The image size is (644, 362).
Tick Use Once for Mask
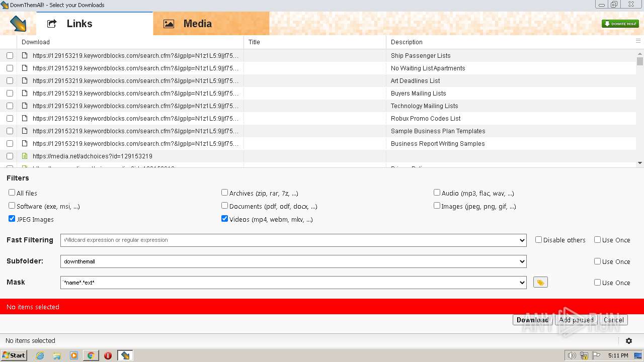click(597, 283)
